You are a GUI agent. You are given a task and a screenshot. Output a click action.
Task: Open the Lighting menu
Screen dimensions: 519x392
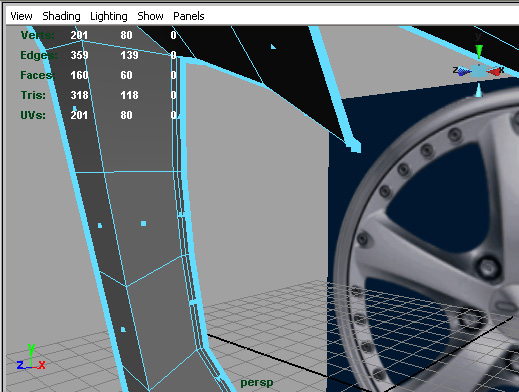pyautogui.click(x=109, y=16)
